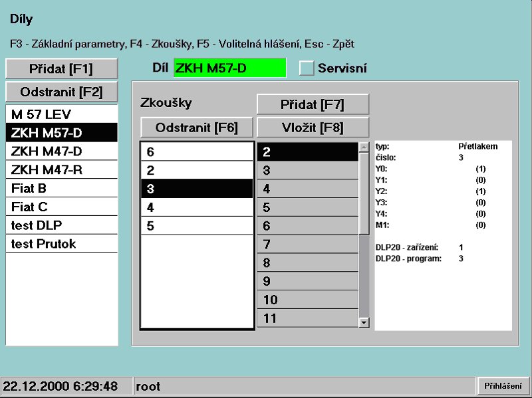Toggle the Servisní checkbox

coord(307,68)
